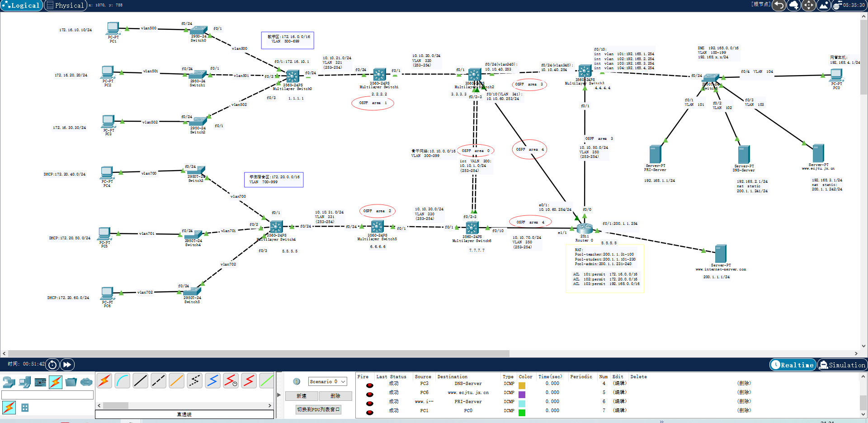Pick the red serial DTE cable
This screenshot has height=423, width=868.
point(249,381)
